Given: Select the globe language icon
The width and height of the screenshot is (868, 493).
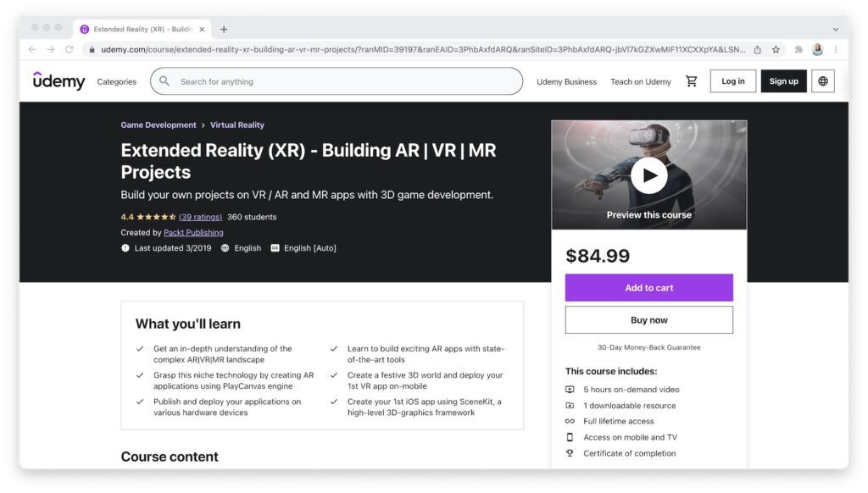Looking at the screenshot, I should [x=821, y=80].
